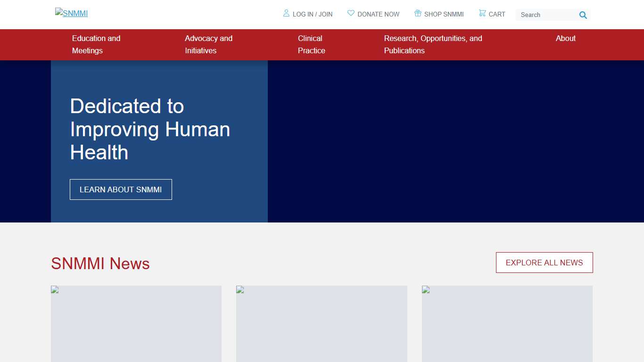Screen dimensions: 644x362
Task: Click the heart donate icon
Action: click(x=351, y=13)
